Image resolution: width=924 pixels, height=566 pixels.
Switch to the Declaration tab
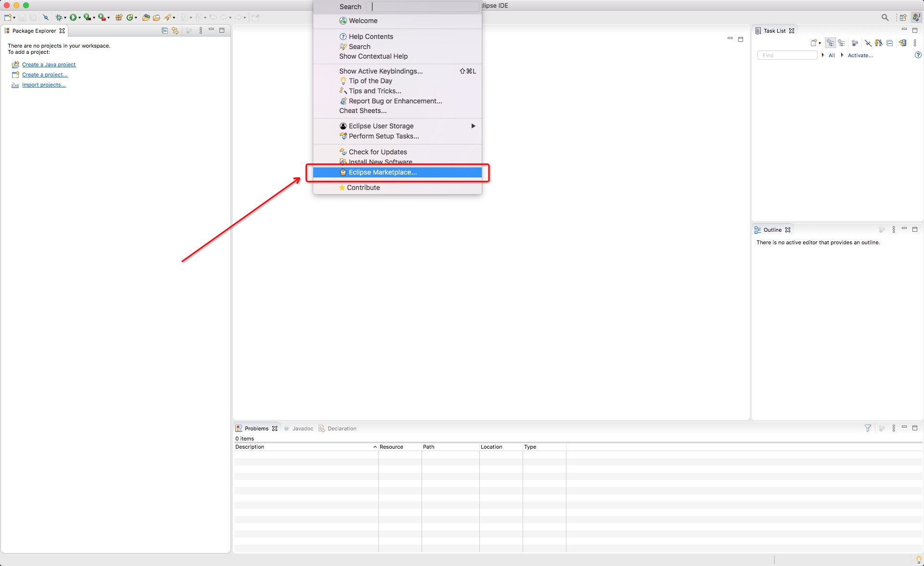pyautogui.click(x=337, y=428)
